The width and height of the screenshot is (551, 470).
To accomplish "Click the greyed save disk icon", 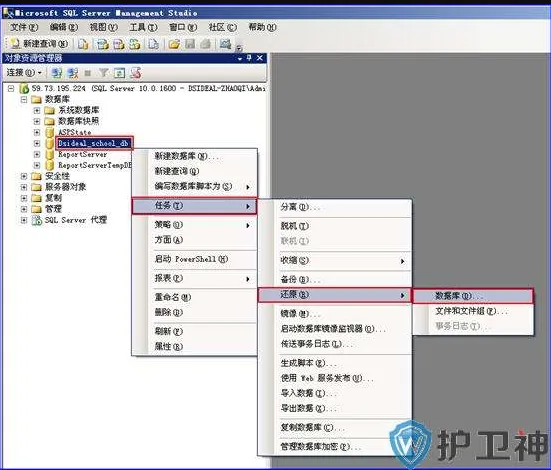I will point(190,44).
